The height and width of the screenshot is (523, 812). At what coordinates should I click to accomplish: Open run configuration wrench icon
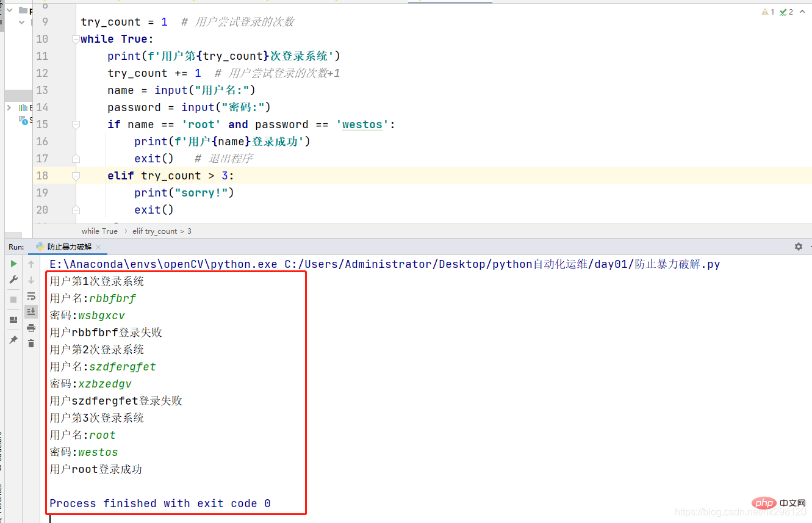[x=13, y=280]
